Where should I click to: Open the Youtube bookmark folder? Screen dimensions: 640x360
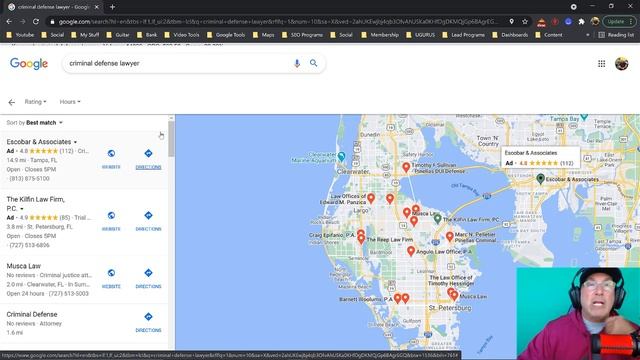(x=20, y=35)
